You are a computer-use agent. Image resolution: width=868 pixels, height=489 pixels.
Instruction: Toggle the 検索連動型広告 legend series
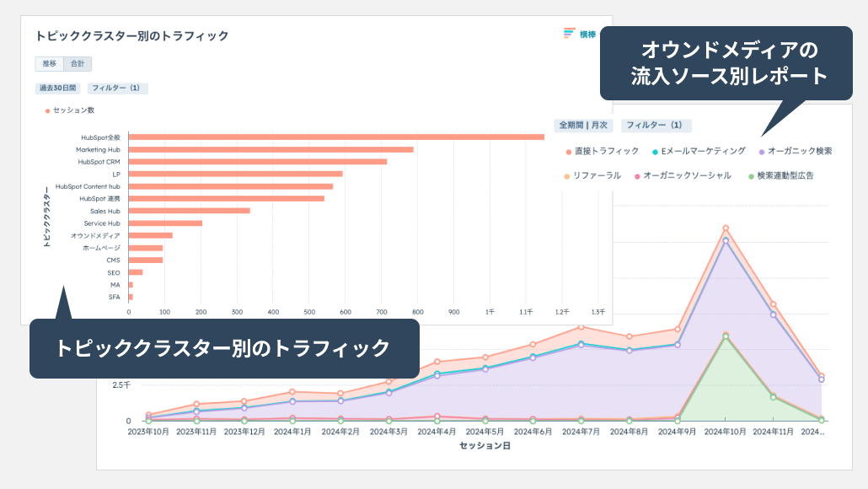pyautogui.click(x=781, y=175)
